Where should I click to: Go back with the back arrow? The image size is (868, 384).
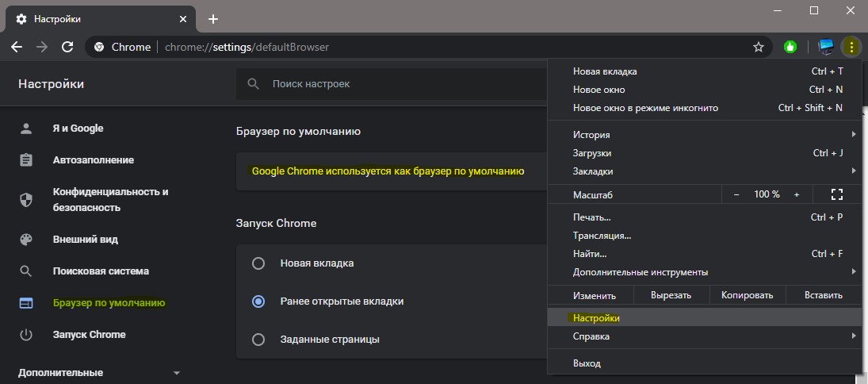coord(17,47)
